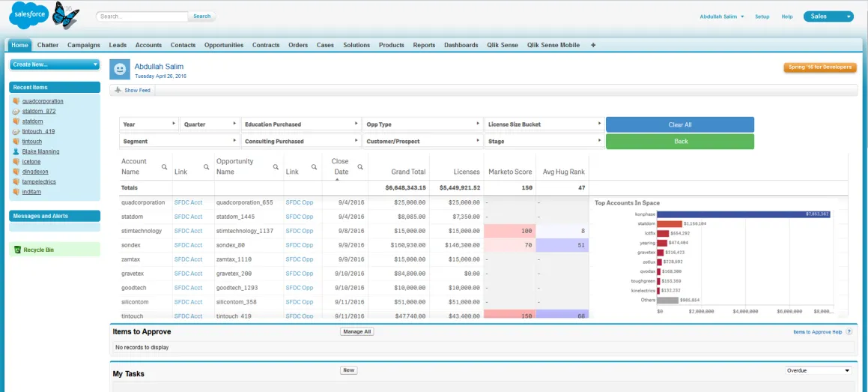
Task: Open search icon in Opportunity Name column
Action: pos(275,166)
